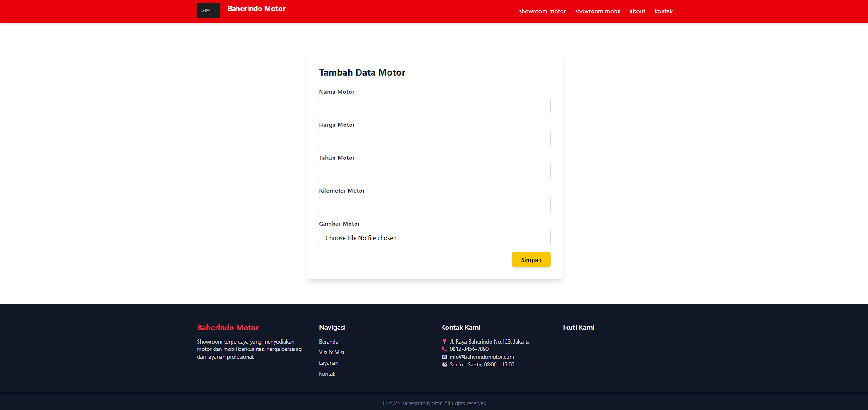This screenshot has height=410, width=868.
Task: Open the Beranda footer link
Action: point(329,342)
